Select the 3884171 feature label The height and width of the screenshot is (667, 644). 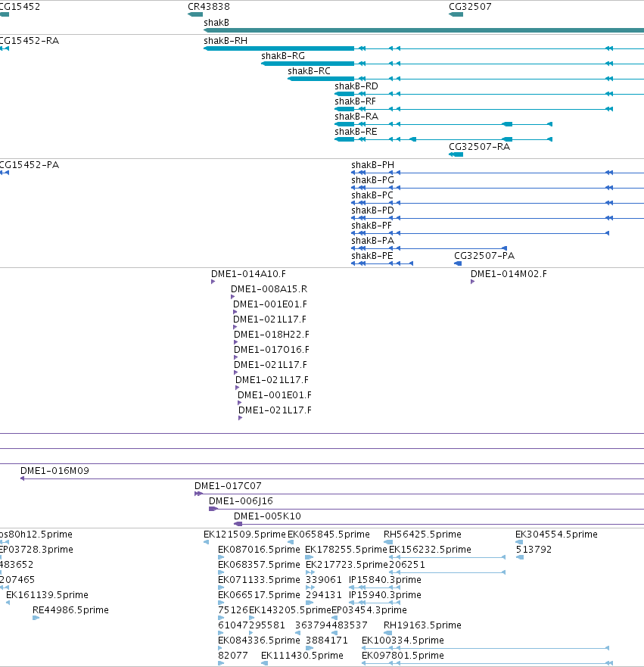click(327, 641)
